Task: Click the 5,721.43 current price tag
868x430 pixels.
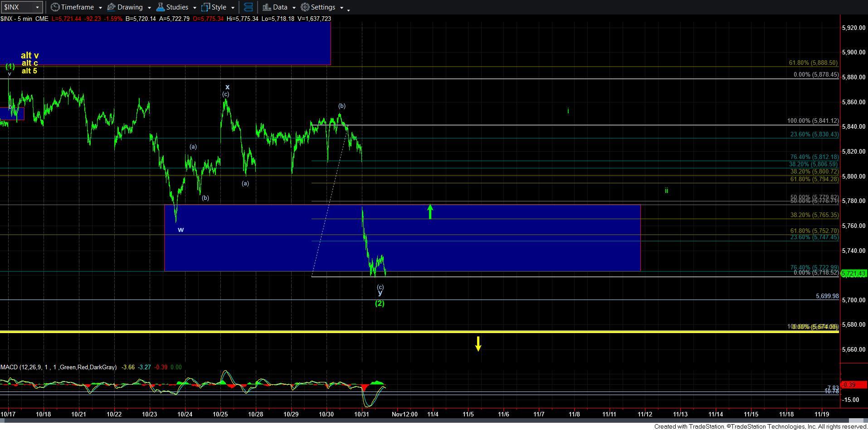Action: tap(854, 273)
